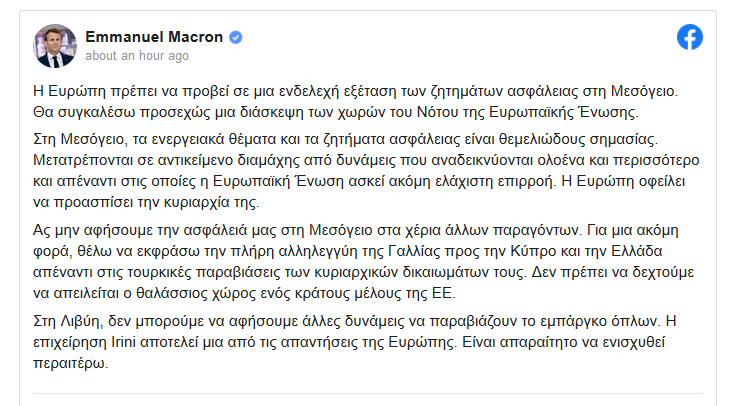Open the 'about an hour ago' timestamp

[137, 56]
